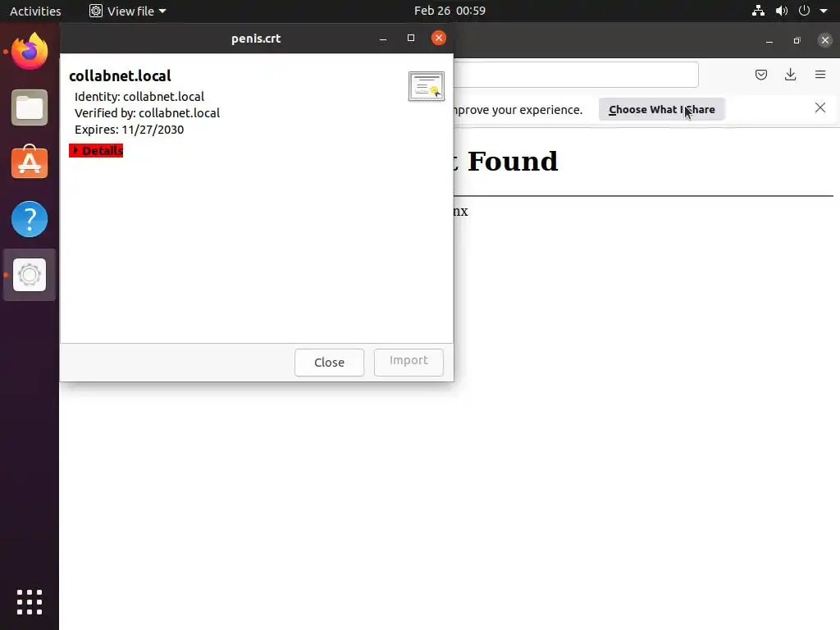Close the penis.crt window with red button

[x=439, y=38]
